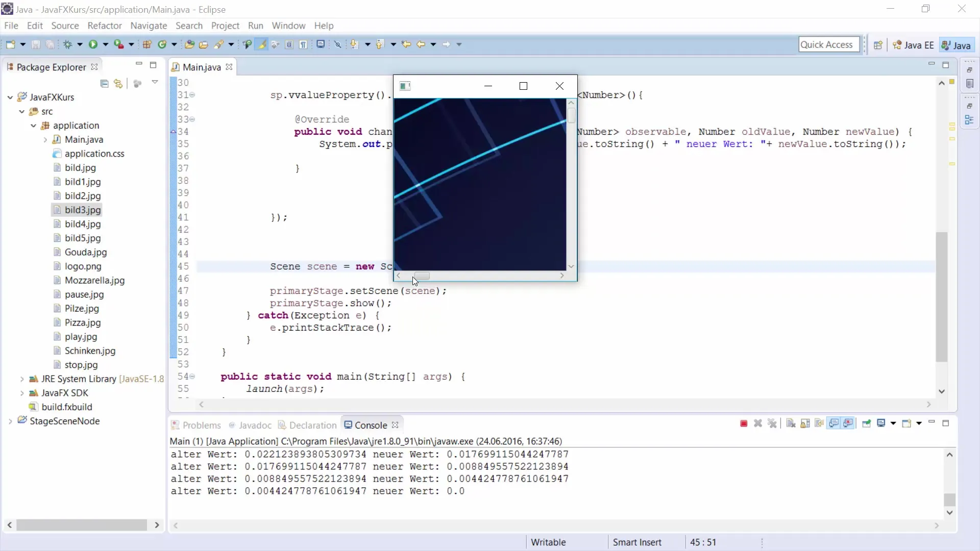The image size is (980, 551).
Task: Click the New Java Class icon
Action: point(162,44)
